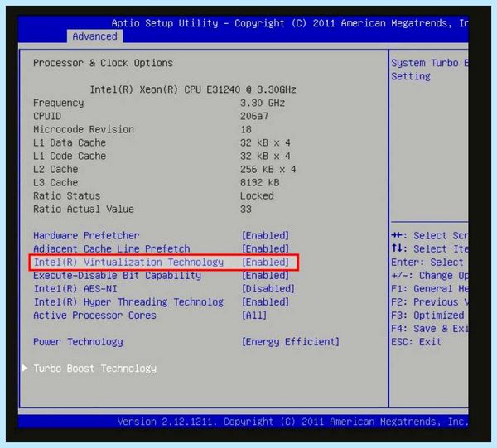Select Execute-Disable Bit Capability option
This screenshot has width=497, height=448.
click(x=118, y=276)
